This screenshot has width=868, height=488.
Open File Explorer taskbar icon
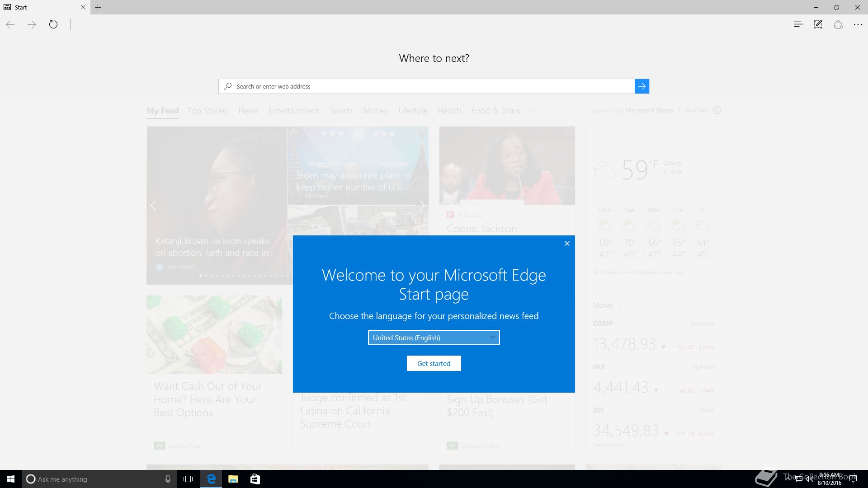pos(233,479)
